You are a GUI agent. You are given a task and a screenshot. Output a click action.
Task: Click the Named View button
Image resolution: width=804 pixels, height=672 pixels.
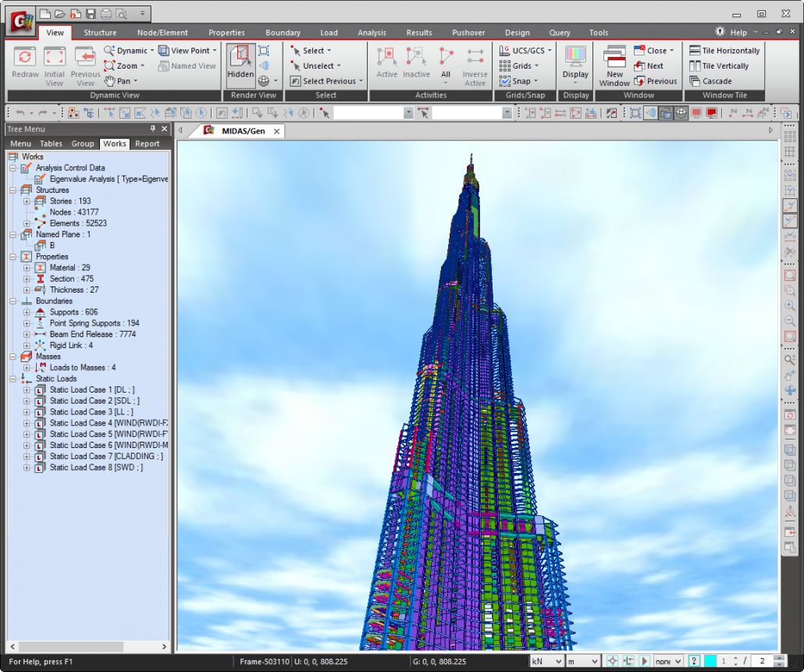pyautogui.click(x=187, y=66)
